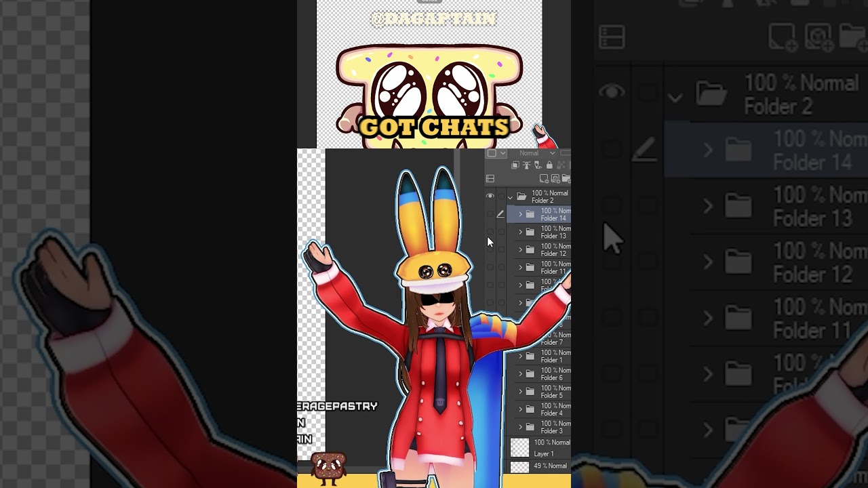868x488 pixels.
Task: Create a new layer folder
Action: pyautogui.click(x=566, y=179)
